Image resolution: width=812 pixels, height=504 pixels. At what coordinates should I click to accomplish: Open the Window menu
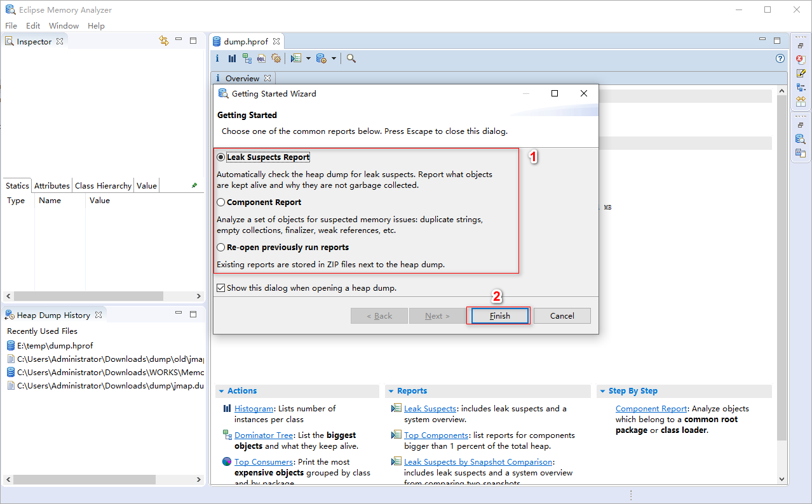pos(64,25)
